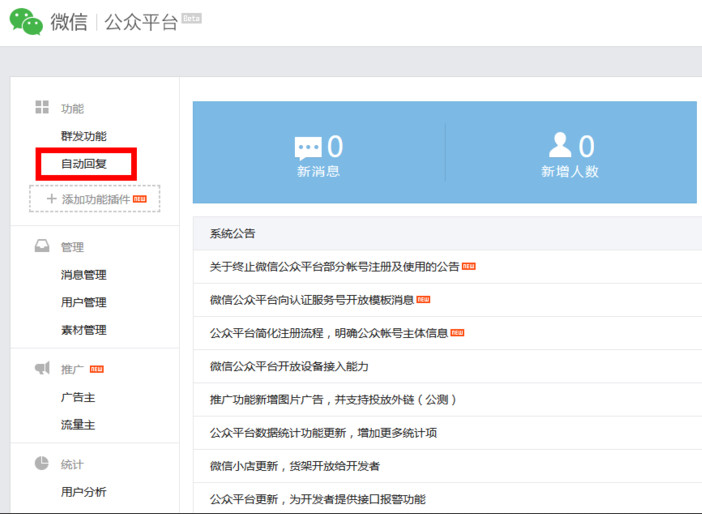The height and width of the screenshot is (514, 702).
Task: Open announcement 微信小店更新，货架开放给开发者
Action: pyautogui.click(x=294, y=466)
